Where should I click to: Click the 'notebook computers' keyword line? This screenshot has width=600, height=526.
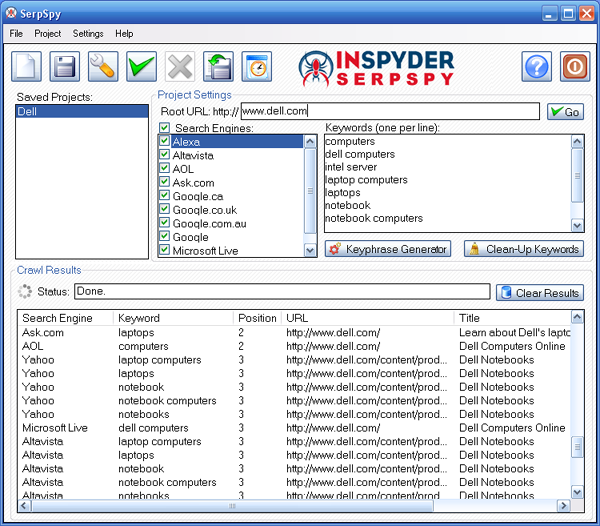pos(374,218)
